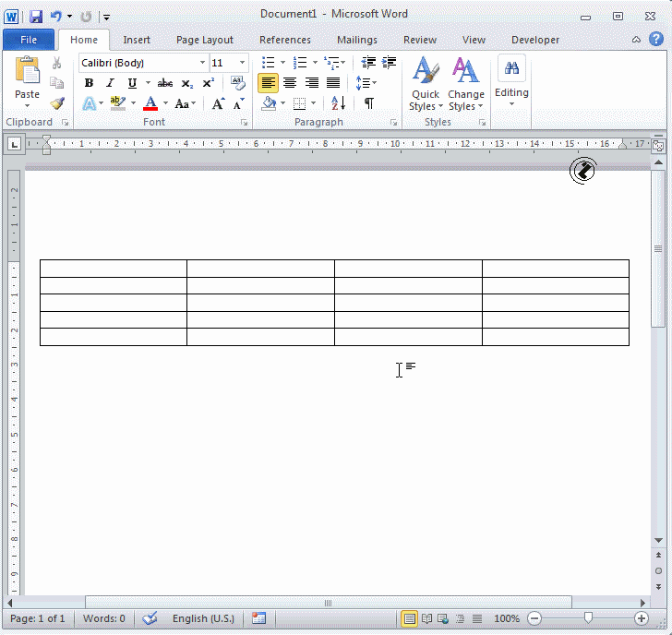The image size is (672, 635).
Task: Click the Save icon in quick access toolbar
Action: point(36,16)
